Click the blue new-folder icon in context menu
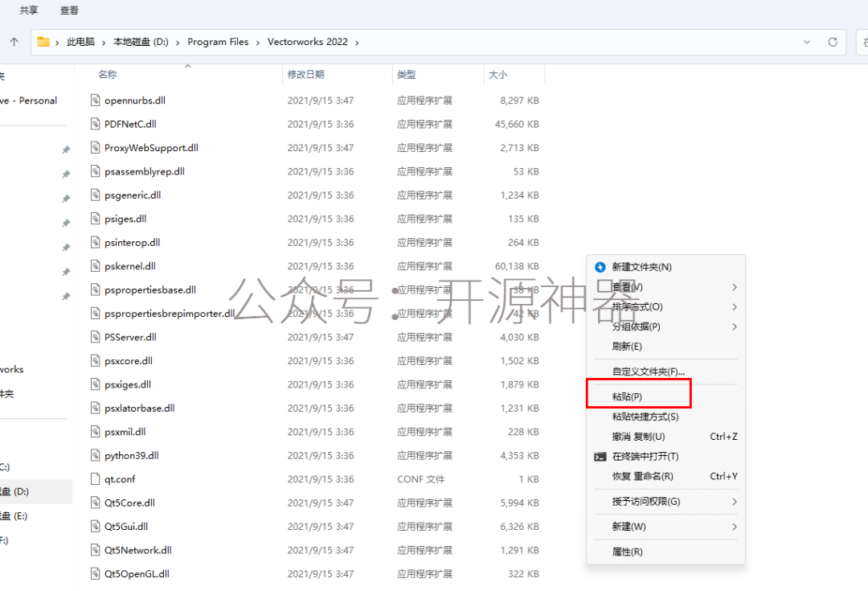 [600, 267]
